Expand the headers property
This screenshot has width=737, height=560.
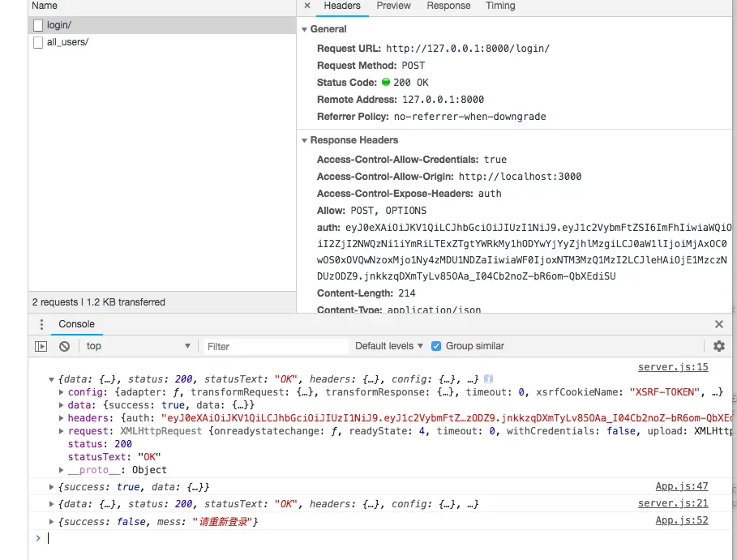click(61, 417)
